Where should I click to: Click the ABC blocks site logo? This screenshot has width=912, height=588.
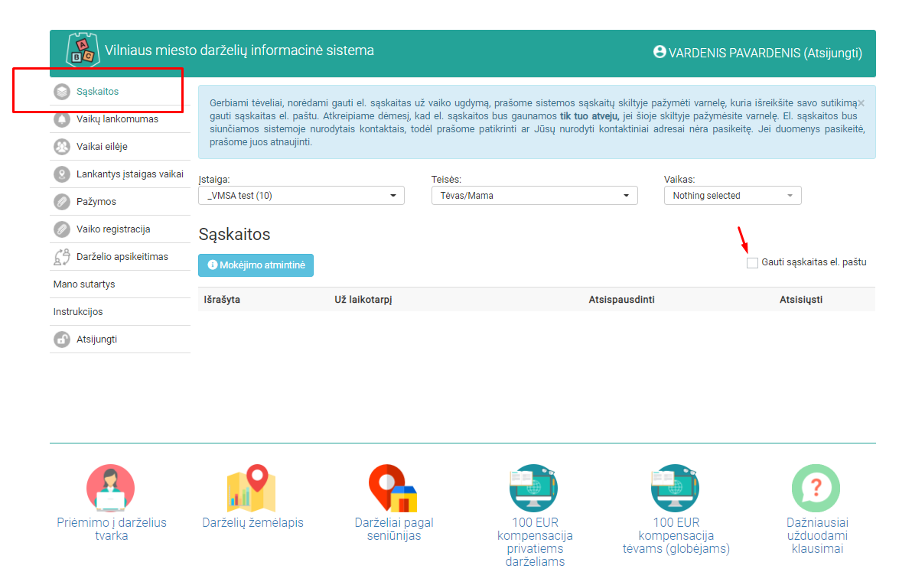(x=83, y=51)
